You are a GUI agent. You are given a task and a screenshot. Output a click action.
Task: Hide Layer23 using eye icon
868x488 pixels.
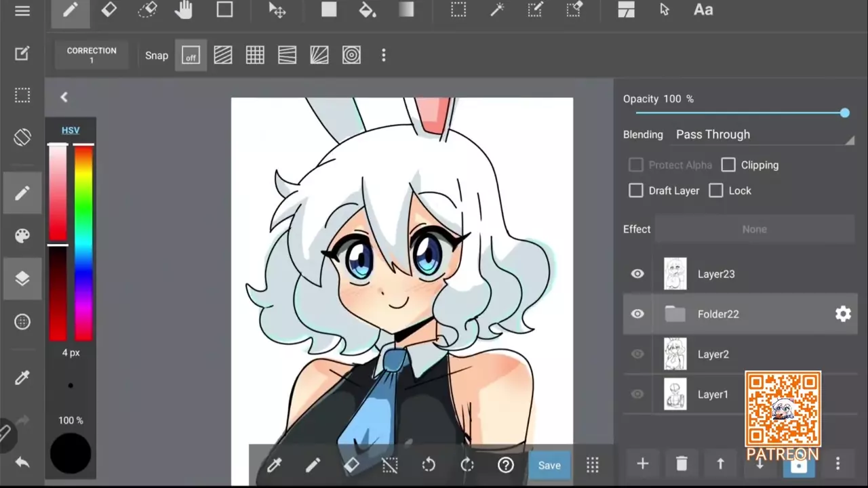coord(637,274)
